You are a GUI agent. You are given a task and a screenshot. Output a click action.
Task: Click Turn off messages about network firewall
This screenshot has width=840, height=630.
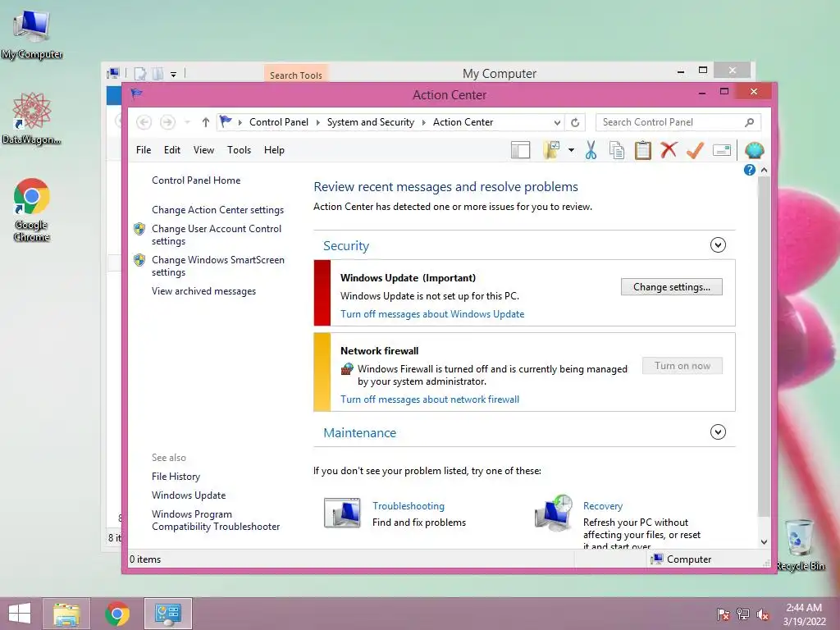pos(430,399)
